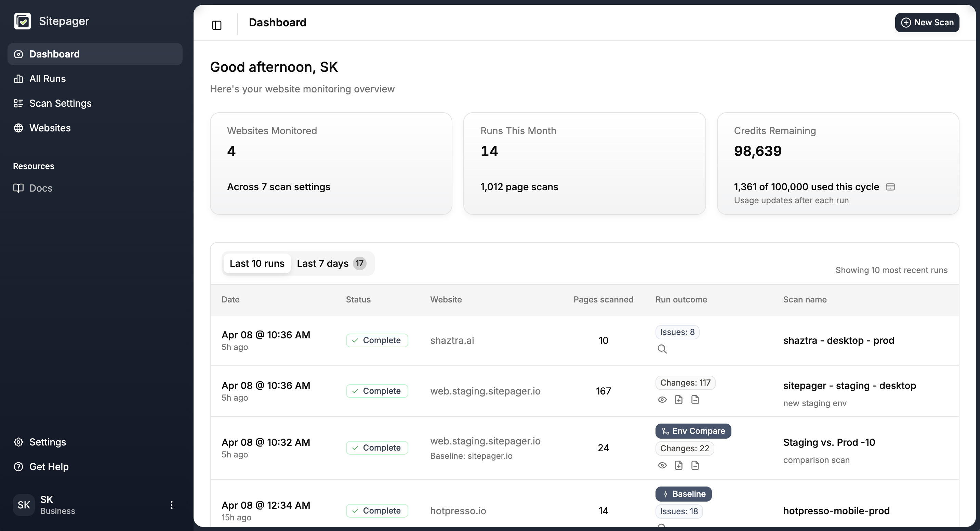Screen dimensions: 980x531
Task: Click the magnifier icon on the shaztra.ai run
Action: (662, 349)
